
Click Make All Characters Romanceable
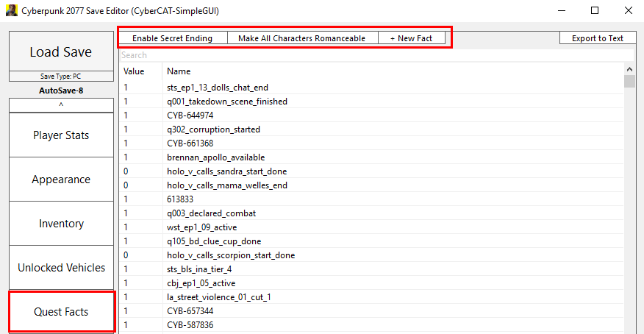(301, 38)
